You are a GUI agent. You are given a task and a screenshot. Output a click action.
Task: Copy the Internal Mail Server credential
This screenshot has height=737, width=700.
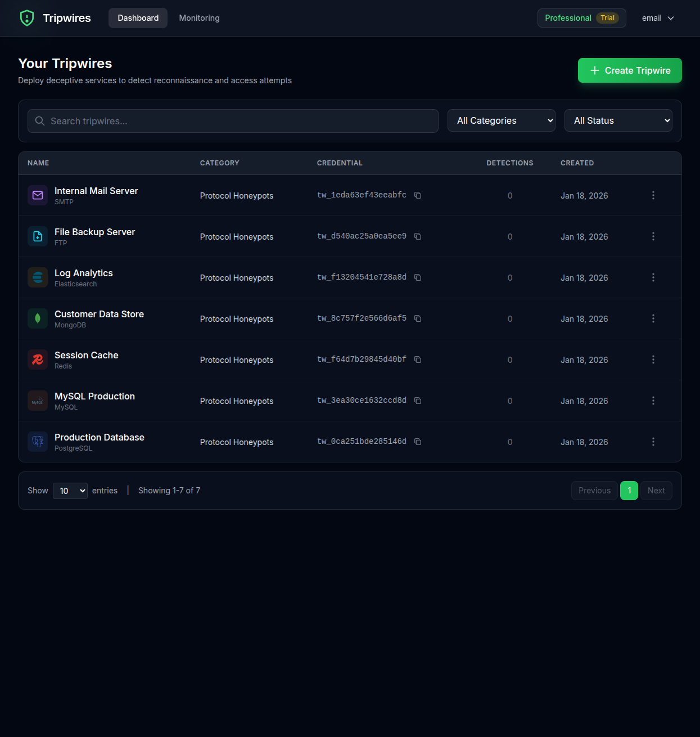tap(418, 195)
